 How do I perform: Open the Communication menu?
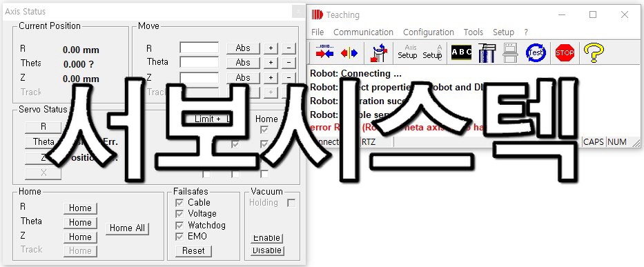tap(363, 32)
